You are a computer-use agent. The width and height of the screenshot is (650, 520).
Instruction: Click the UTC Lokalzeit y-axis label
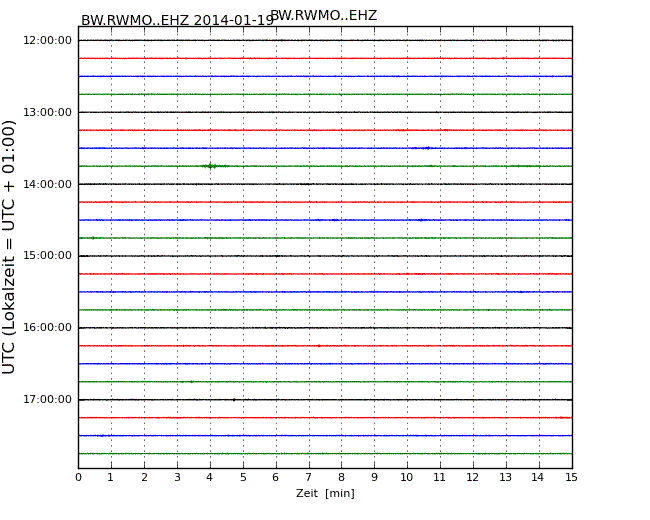point(8,247)
